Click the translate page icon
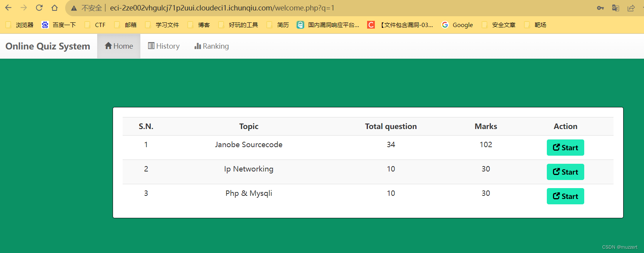 point(616,8)
